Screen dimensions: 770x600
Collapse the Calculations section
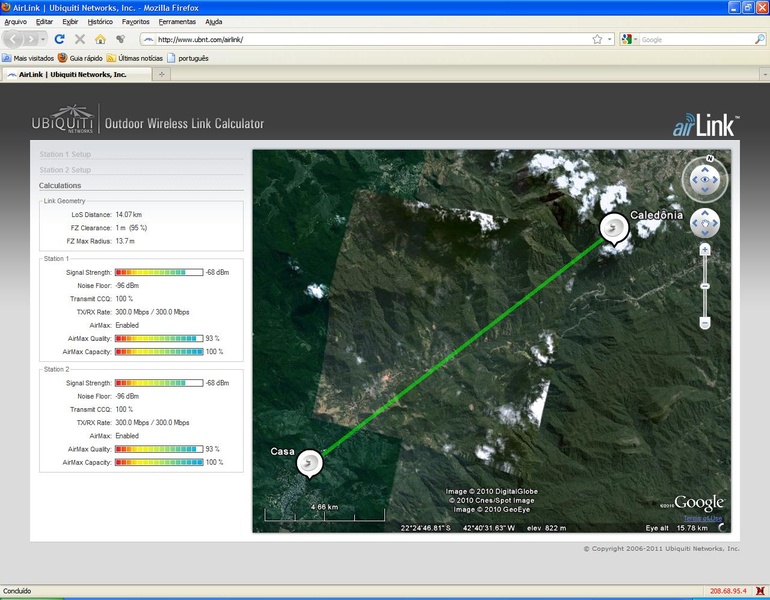coord(60,186)
